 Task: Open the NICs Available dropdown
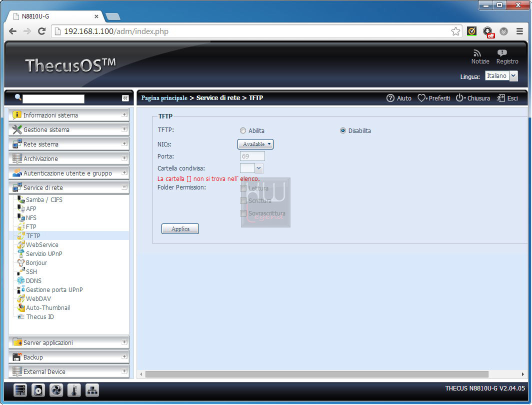tap(255, 144)
